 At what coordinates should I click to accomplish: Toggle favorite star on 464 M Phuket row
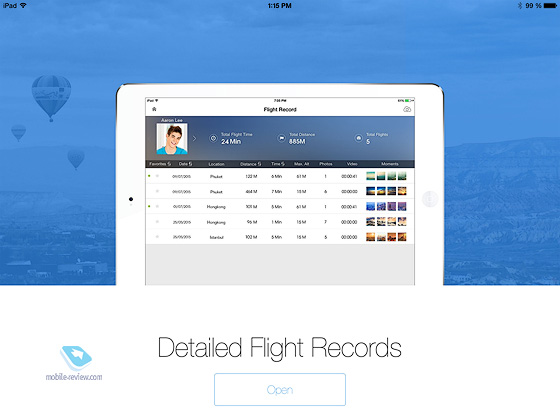157,191
